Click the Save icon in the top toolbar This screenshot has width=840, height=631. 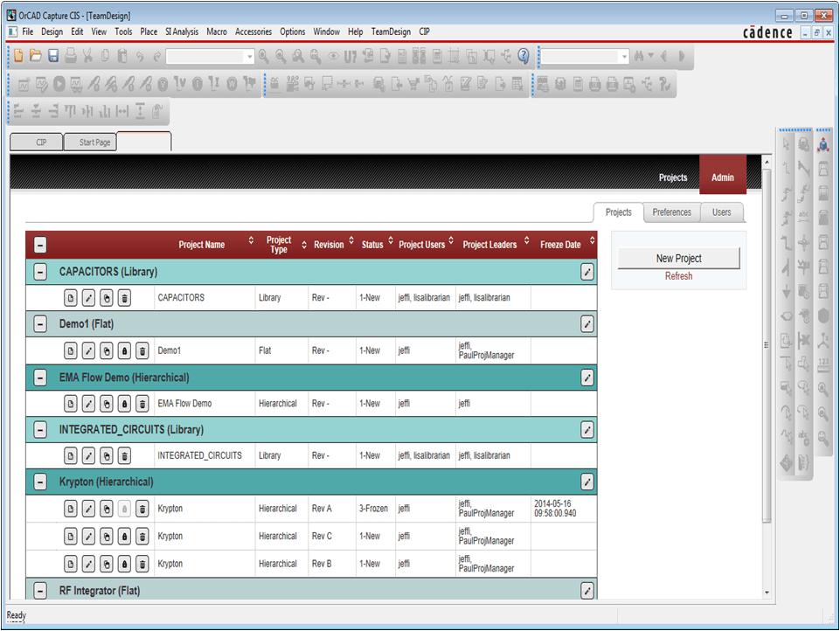[x=52, y=56]
